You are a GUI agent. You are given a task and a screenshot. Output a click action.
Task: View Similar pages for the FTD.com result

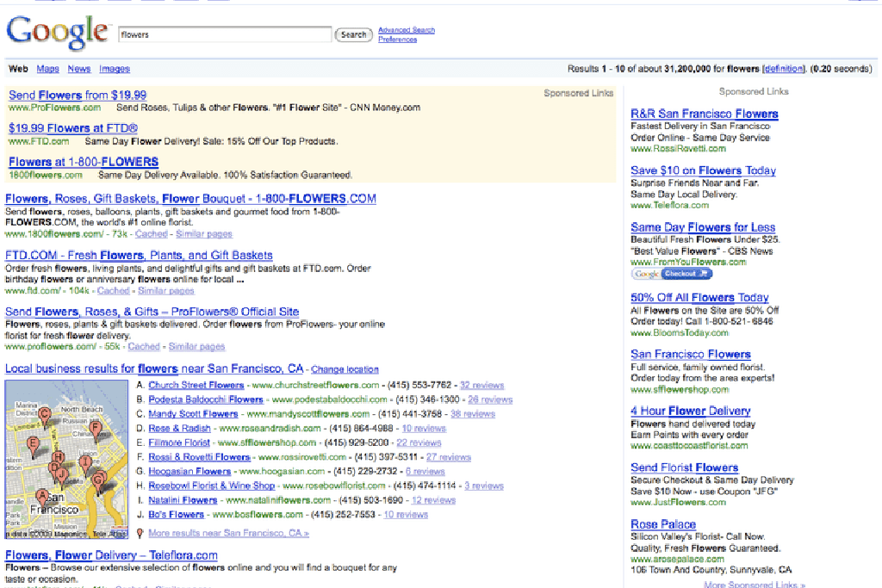(x=166, y=291)
